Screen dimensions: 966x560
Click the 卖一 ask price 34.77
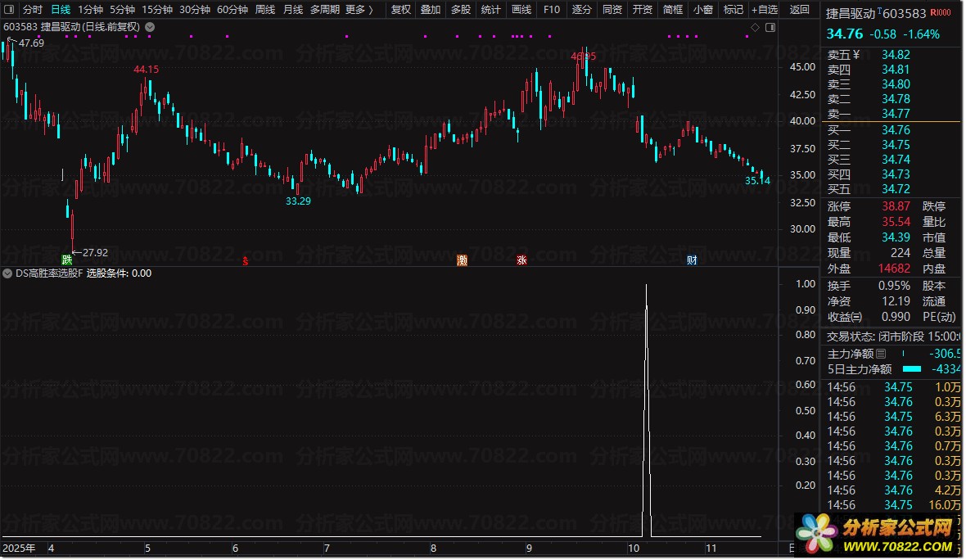(x=895, y=113)
